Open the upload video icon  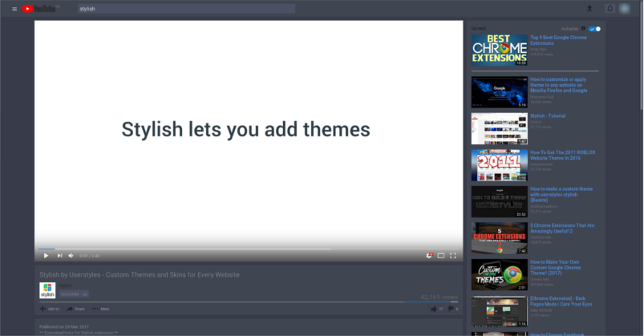589,9
